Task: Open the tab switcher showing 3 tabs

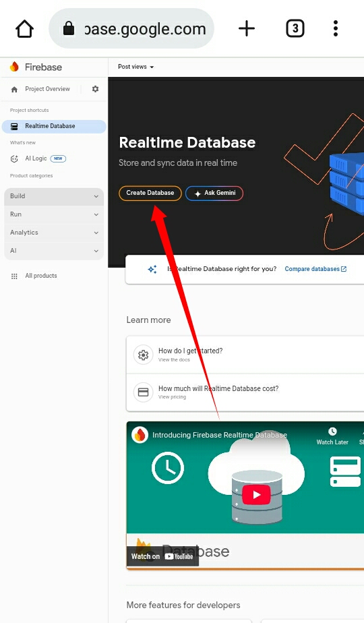Action: [295, 28]
